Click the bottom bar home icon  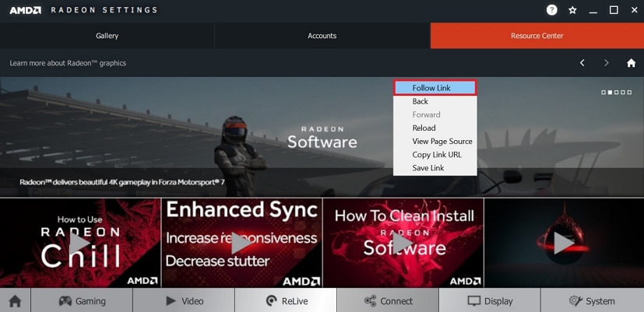coord(16,301)
